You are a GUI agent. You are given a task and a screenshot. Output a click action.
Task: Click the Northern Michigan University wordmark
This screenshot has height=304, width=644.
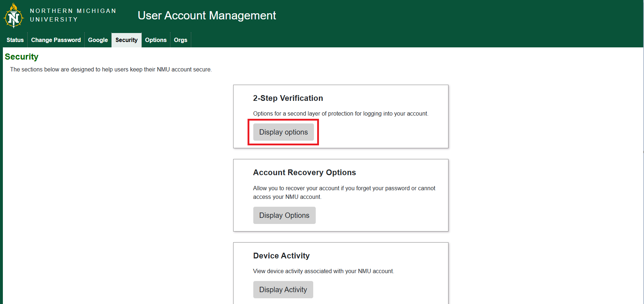coord(73,15)
